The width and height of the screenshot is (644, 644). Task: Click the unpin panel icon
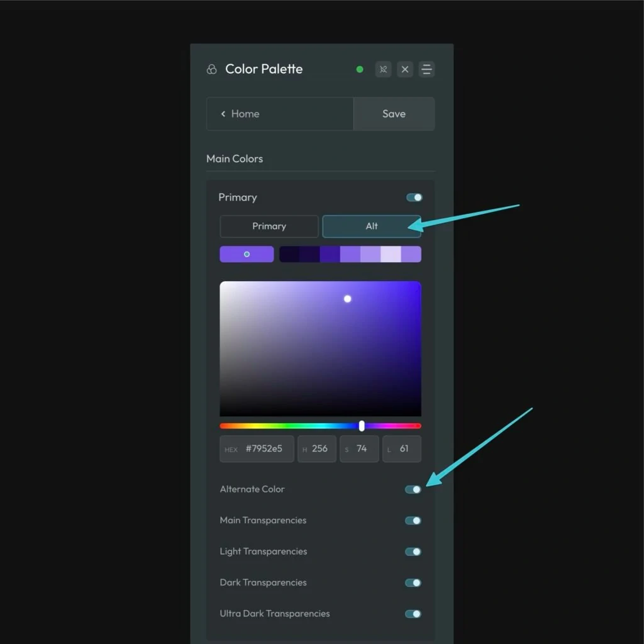[383, 69]
